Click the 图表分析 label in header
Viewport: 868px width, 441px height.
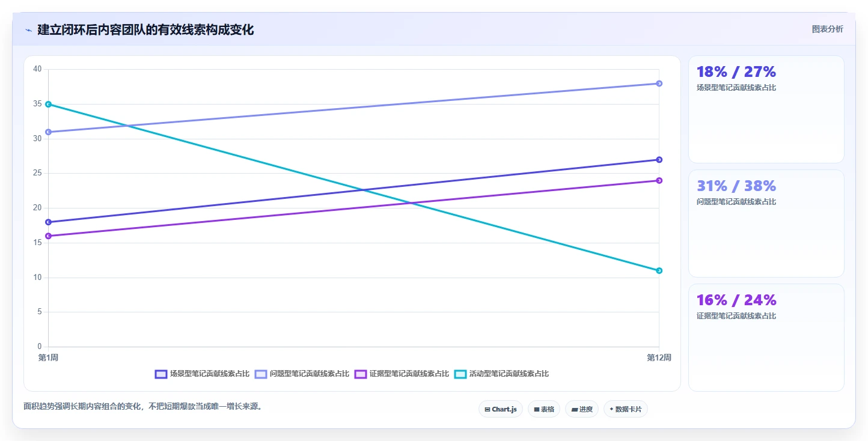tap(827, 29)
